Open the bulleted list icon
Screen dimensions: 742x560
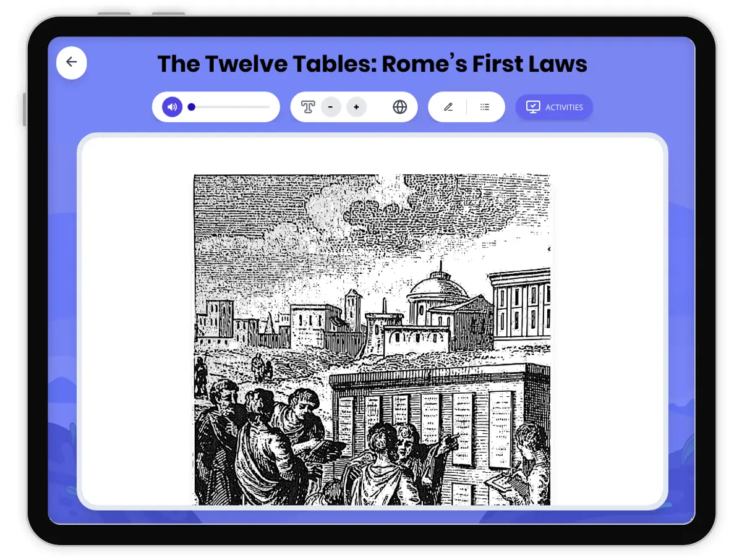(485, 107)
